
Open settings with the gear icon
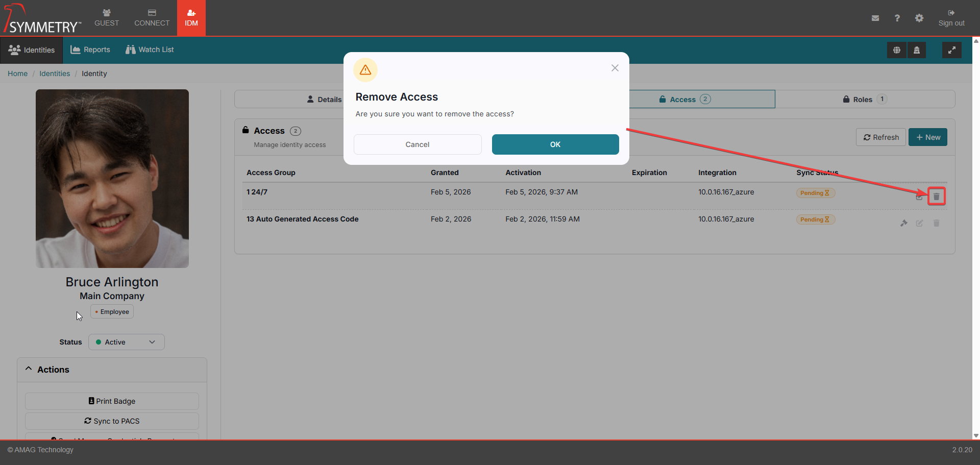pos(919,18)
